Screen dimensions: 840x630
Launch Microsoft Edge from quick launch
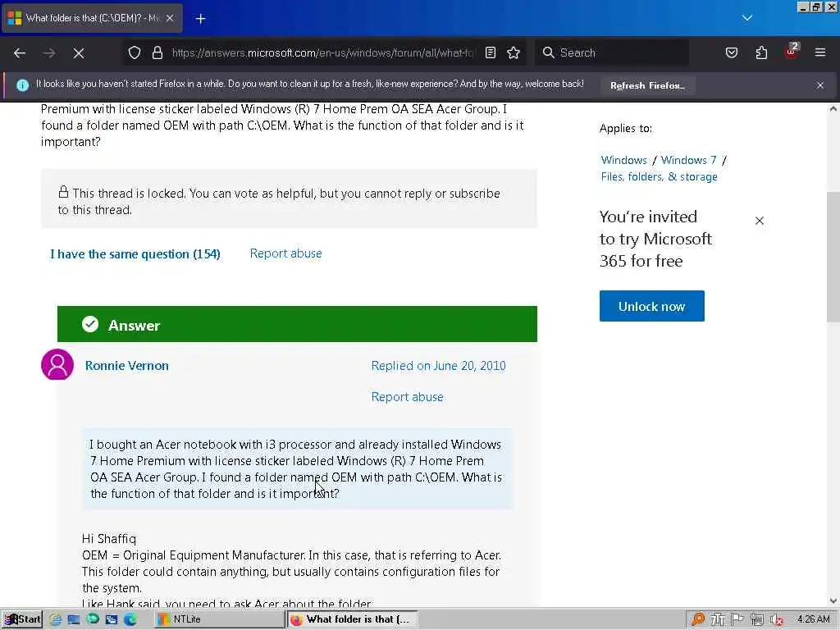[130, 619]
